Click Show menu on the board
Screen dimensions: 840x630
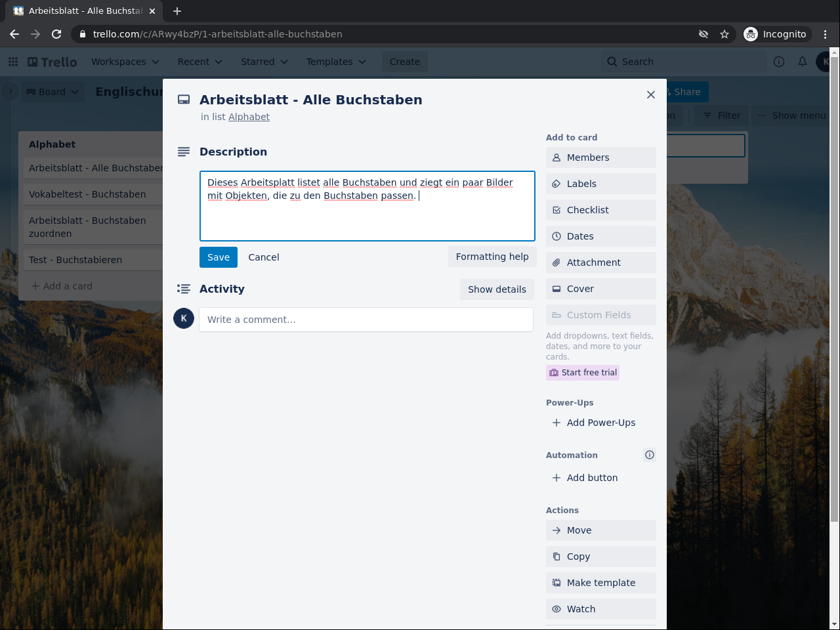[791, 115]
